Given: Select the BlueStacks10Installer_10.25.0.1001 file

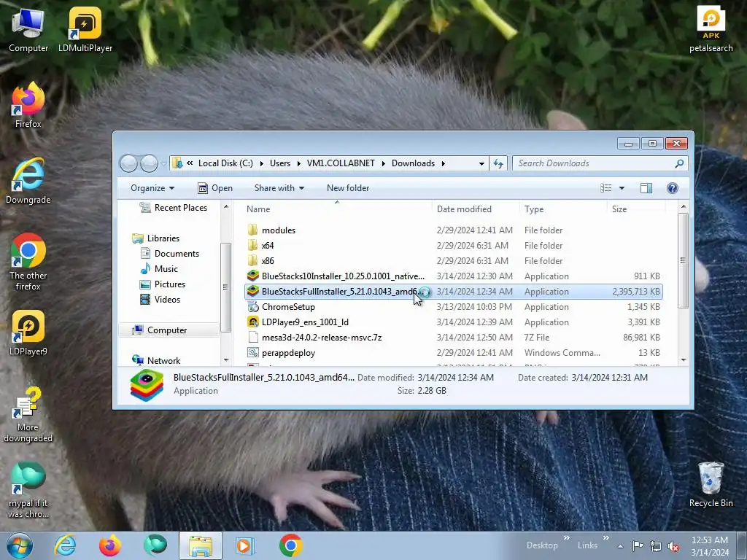Looking at the screenshot, I should pyautogui.click(x=336, y=276).
